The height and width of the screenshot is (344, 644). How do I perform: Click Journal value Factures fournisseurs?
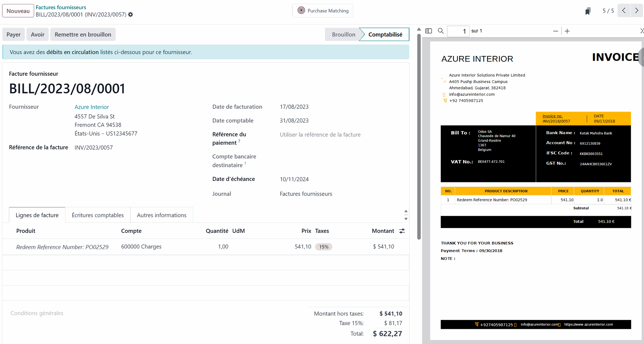pyautogui.click(x=306, y=194)
